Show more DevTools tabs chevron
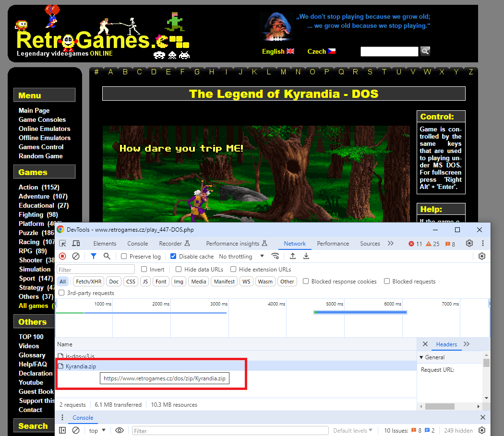The image size is (504, 436). tap(391, 243)
